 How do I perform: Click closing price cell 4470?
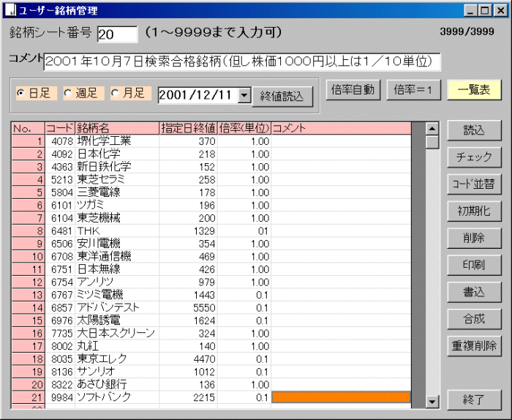click(189, 359)
